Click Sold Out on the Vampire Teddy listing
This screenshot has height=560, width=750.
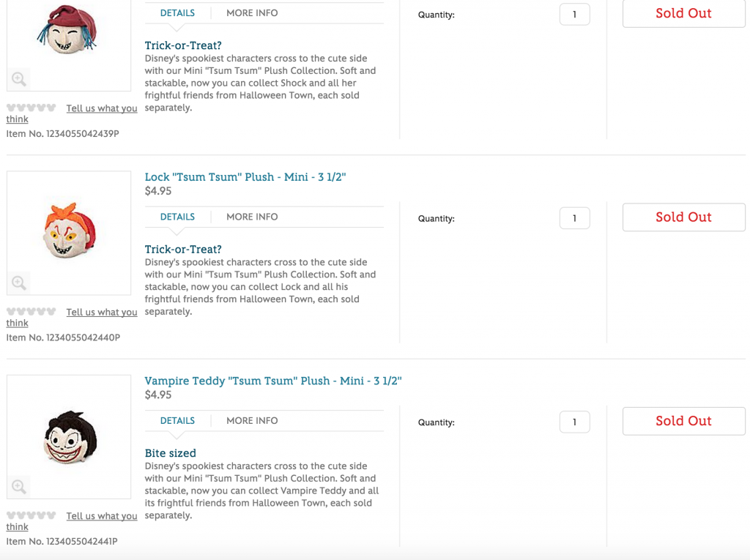tap(683, 421)
